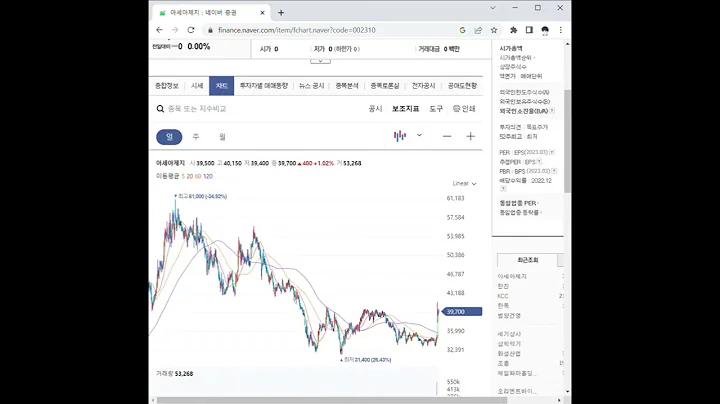Toggle the browser side panel icon
This screenshot has width=720, height=404.
pyautogui.click(x=529, y=30)
